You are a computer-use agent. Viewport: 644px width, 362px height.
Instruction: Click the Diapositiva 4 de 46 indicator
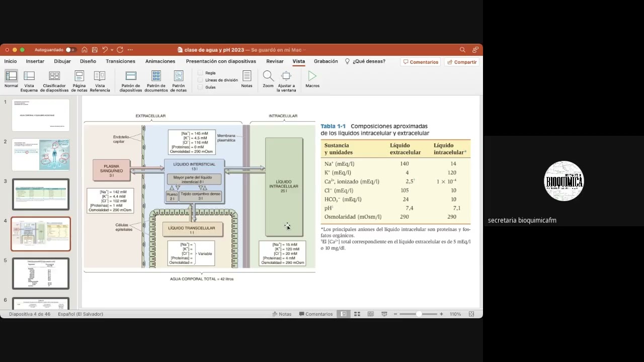pyautogui.click(x=31, y=314)
